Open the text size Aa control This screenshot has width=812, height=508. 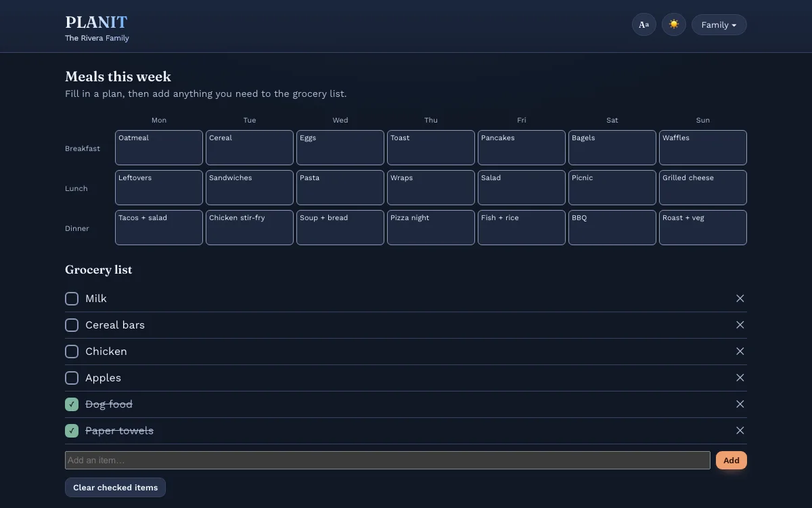(x=644, y=24)
